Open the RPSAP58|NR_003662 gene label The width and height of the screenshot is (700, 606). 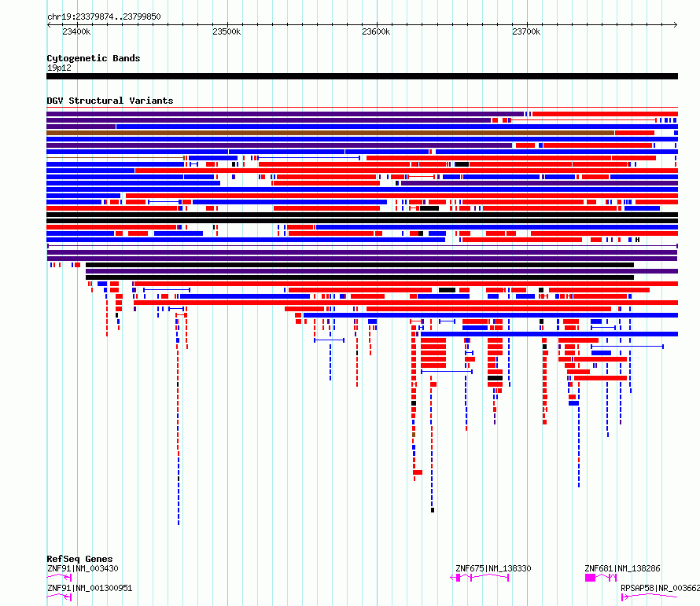click(x=660, y=588)
